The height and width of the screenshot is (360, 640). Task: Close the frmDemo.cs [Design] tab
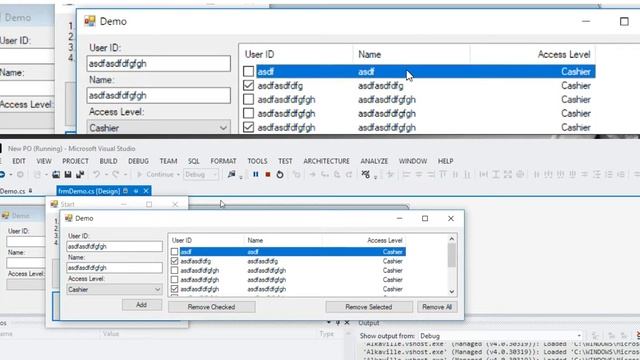(146, 191)
